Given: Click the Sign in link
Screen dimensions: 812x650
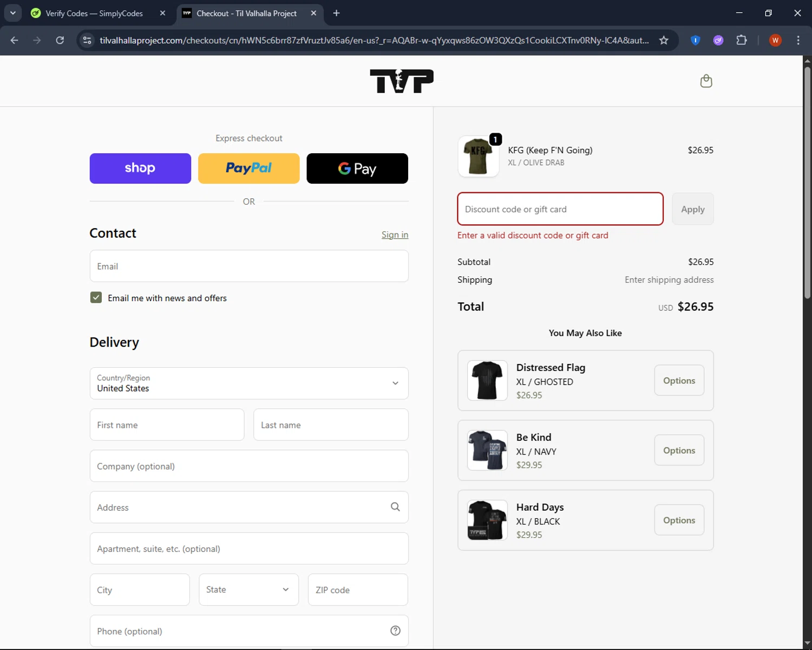Looking at the screenshot, I should click(x=395, y=235).
